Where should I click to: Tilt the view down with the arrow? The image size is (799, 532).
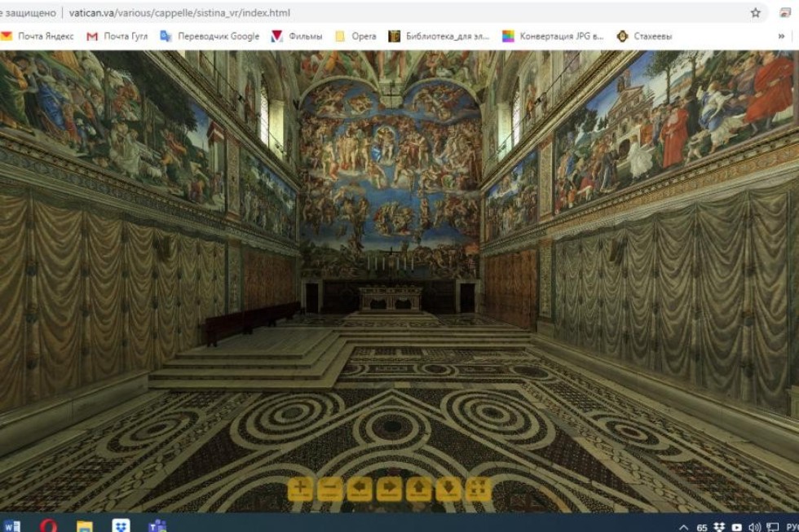click(448, 488)
